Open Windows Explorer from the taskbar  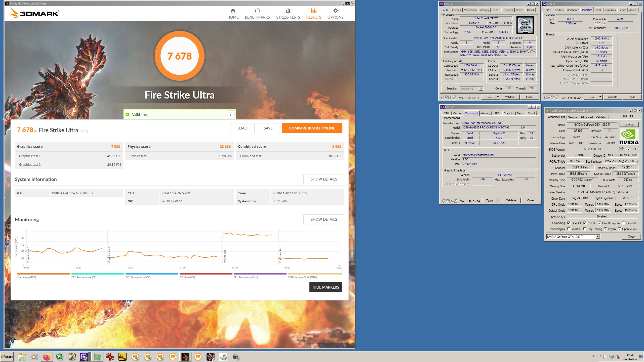tap(22, 357)
